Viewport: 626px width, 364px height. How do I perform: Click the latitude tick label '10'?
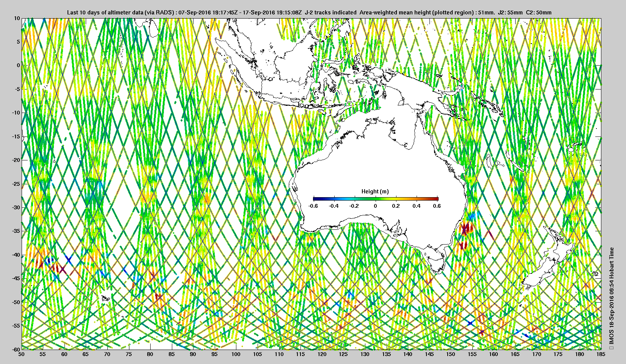click(x=17, y=18)
